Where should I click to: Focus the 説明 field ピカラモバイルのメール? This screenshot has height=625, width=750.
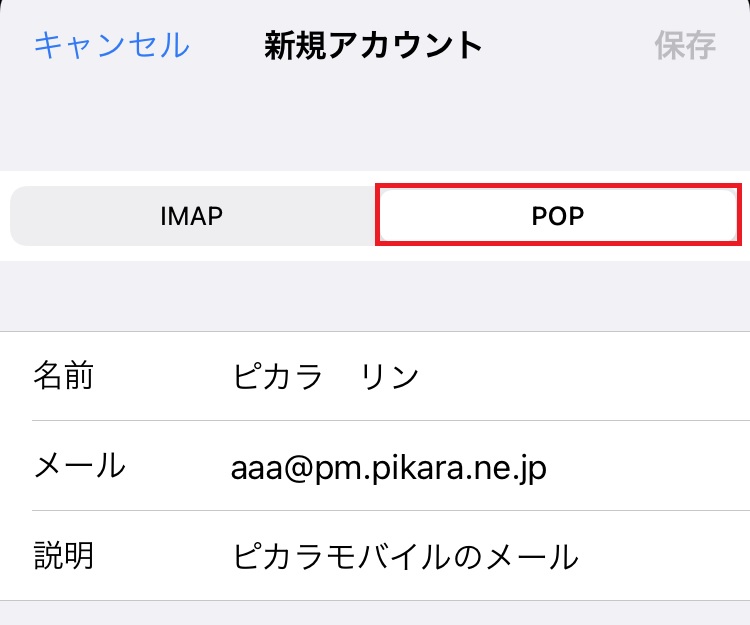tap(405, 556)
